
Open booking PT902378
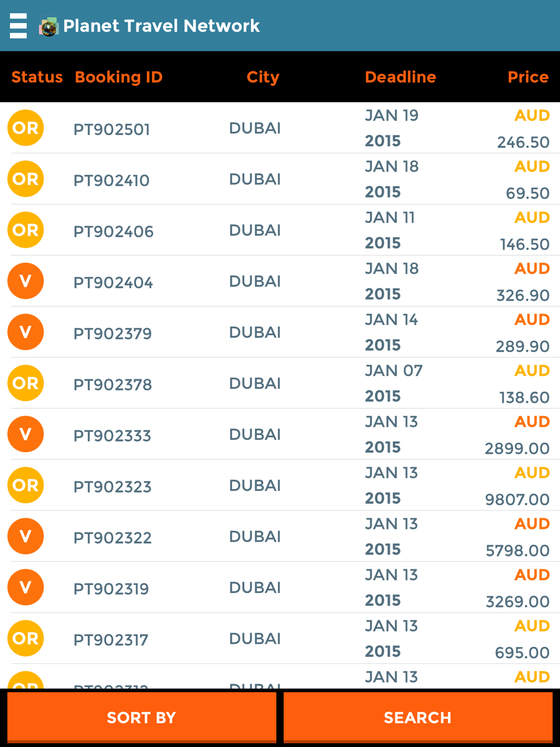[x=113, y=384]
